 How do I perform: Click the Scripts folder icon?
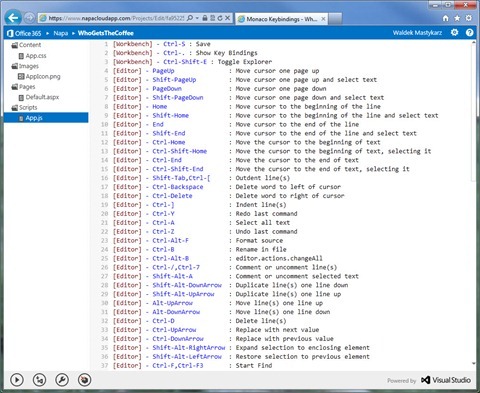(x=14, y=107)
